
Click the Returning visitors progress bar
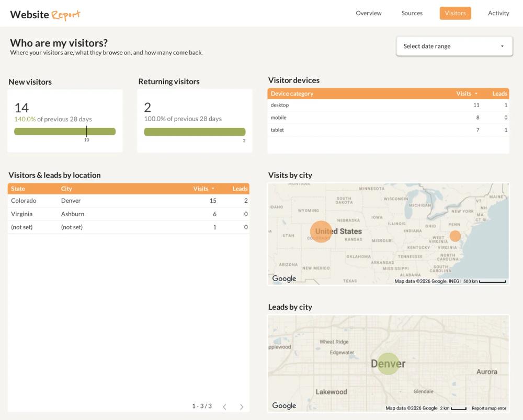coord(195,132)
